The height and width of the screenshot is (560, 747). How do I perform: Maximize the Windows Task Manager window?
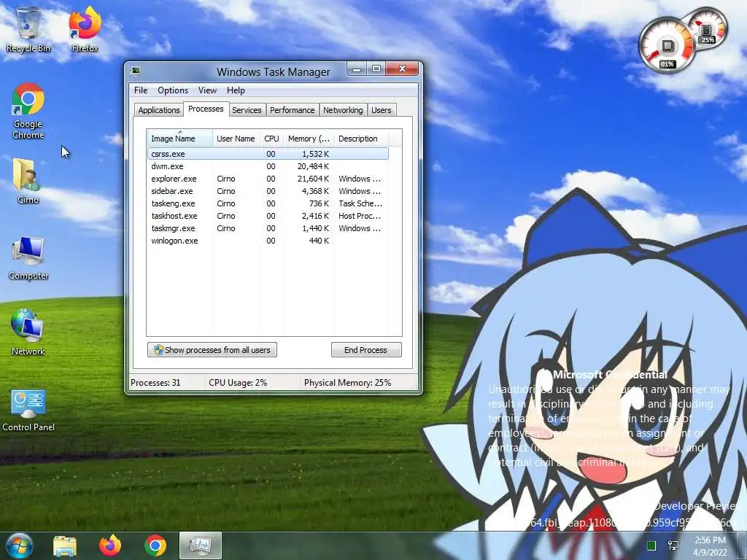coord(376,69)
